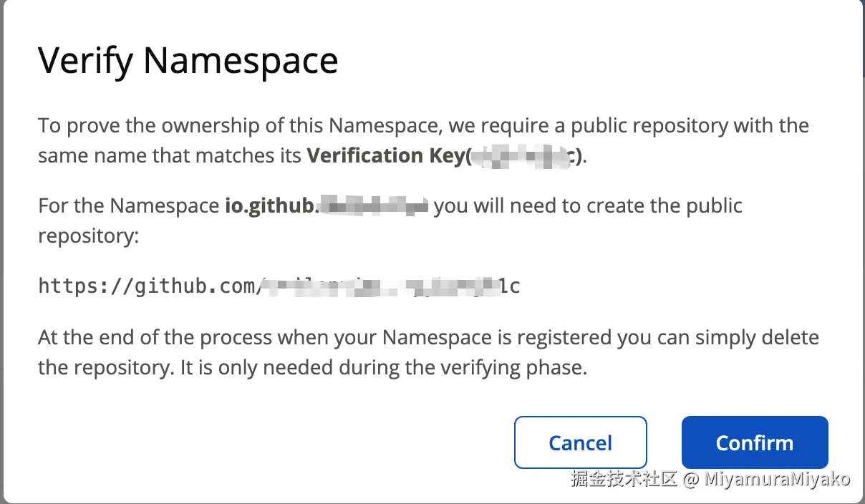Click "you will need to create the public"
The height and width of the screenshot is (504, 865).
(x=588, y=206)
